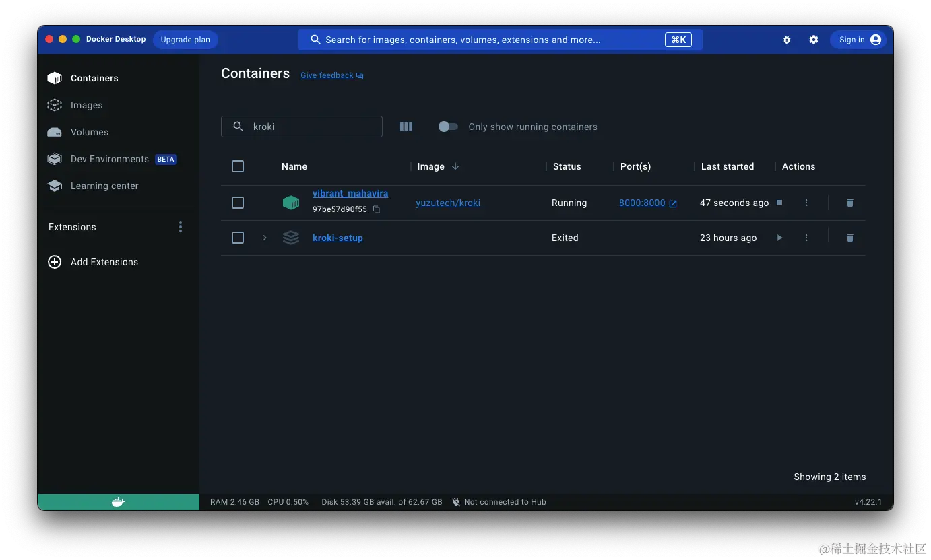Sort by the Image column header
This screenshot has width=931, height=560.
pos(438,166)
